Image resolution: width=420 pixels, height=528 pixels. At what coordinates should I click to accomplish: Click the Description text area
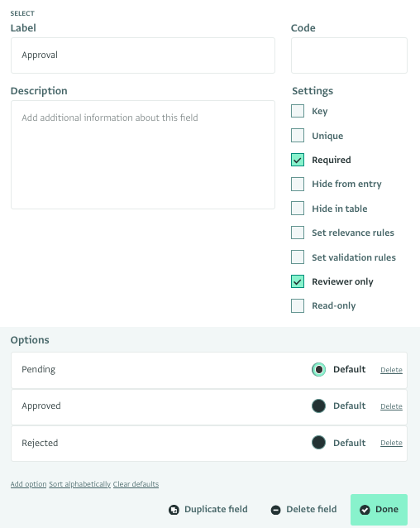click(143, 155)
